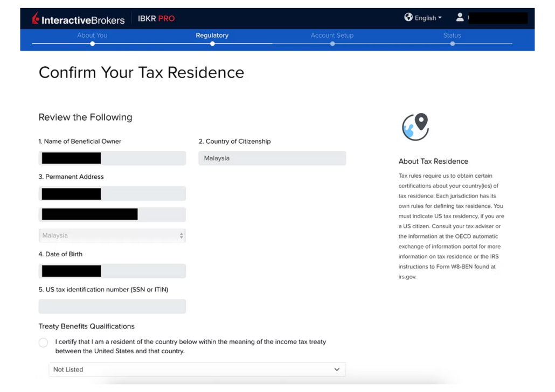Click the Date of Birth field

coord(112,271)
